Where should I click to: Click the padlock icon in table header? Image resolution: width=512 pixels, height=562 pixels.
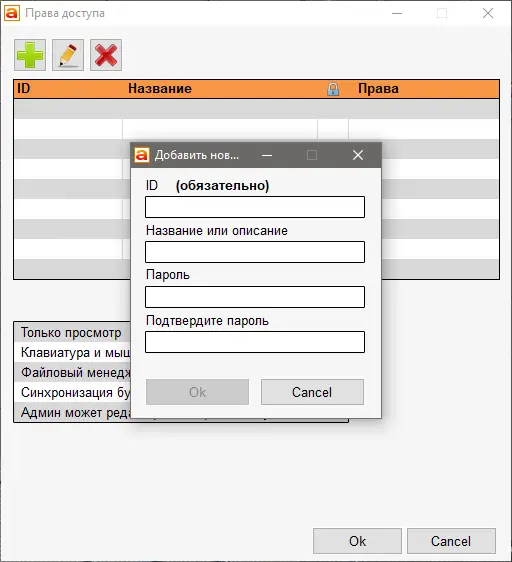(333, 89)
